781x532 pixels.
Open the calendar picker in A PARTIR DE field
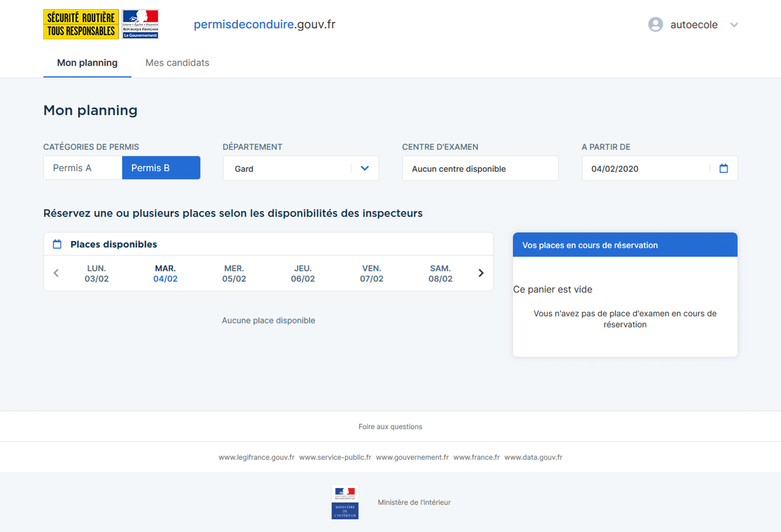[724, 168]
